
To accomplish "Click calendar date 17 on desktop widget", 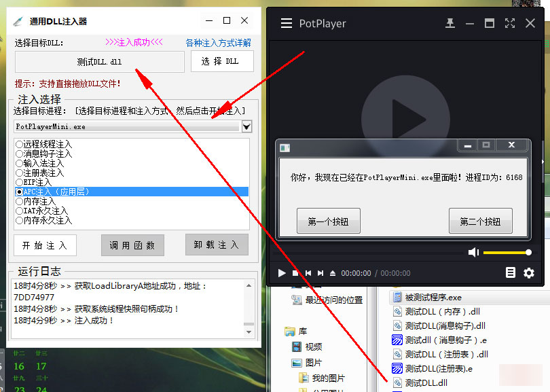I will pos(41,366).
